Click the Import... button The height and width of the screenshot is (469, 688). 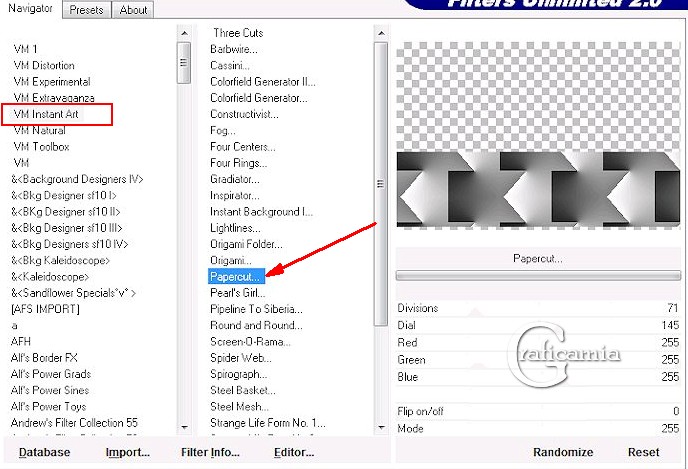(x=128, y=452)
